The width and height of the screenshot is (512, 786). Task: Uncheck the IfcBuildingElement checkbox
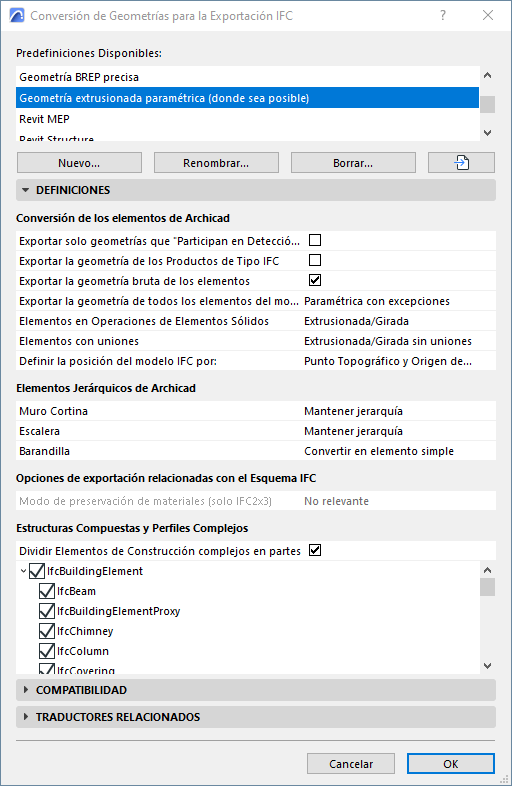click(37, 571)
